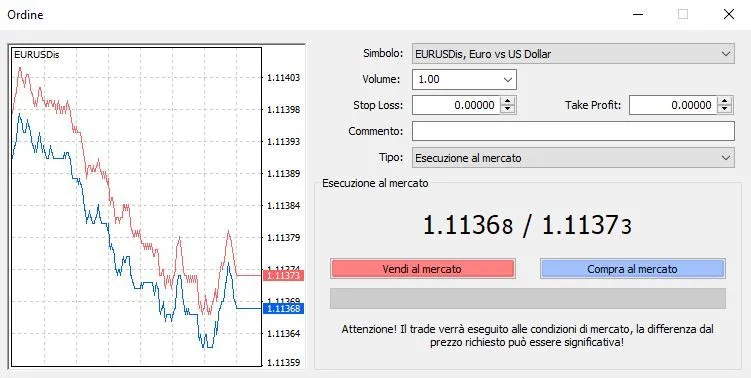Viewport: 751px width, 378px height.
Task: Click the blue 1.11368 bid price label
Action: coord(283,308)
